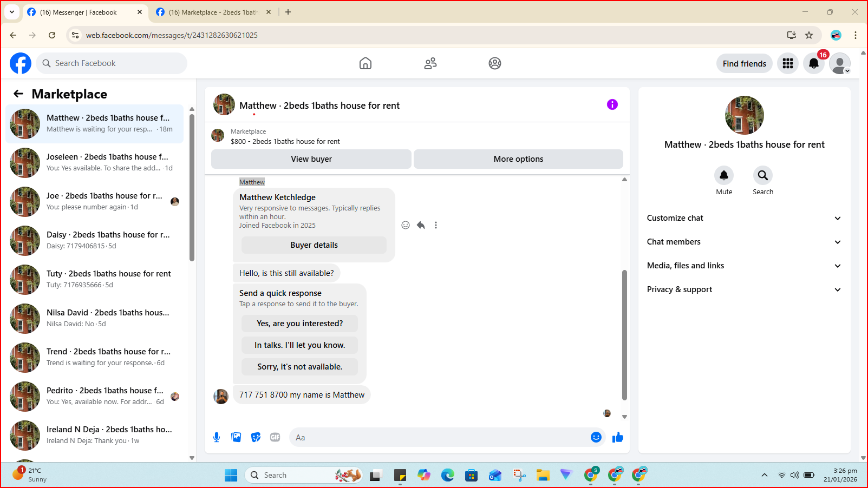Viewport: 868px width, 488px height.
Task: Expand Chat members section
Action: point(745,242)
